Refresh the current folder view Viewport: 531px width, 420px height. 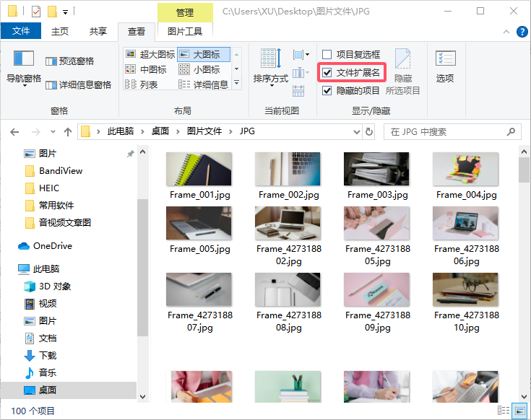click(x=369, y=131)
